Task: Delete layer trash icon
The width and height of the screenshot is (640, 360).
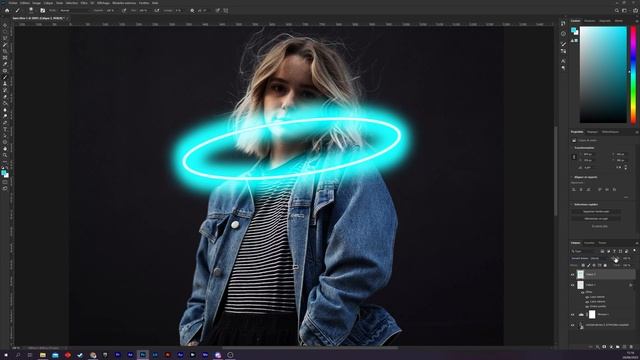Action: click(x=631, y=347)
